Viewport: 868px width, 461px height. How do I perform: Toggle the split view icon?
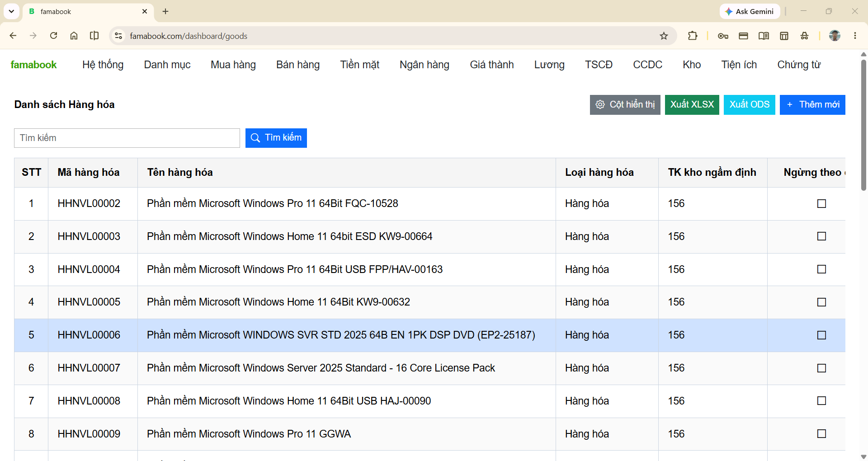(x=94, y=36)
